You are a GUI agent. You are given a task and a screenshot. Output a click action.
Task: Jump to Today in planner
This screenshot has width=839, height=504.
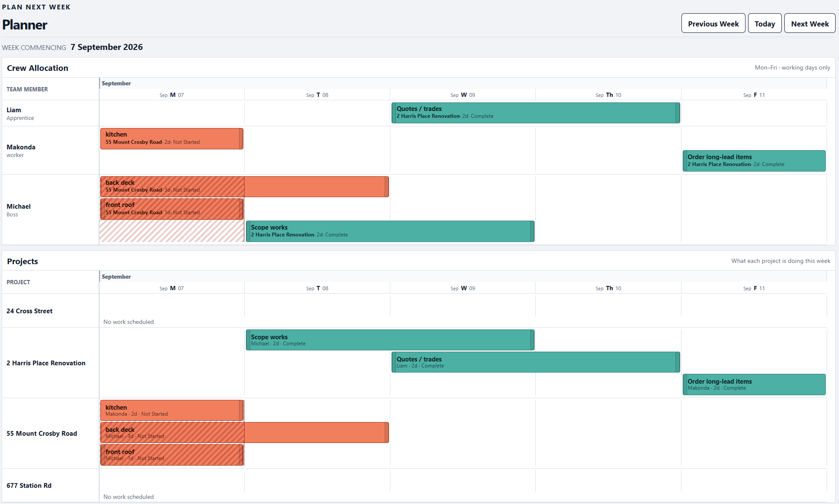765,23
